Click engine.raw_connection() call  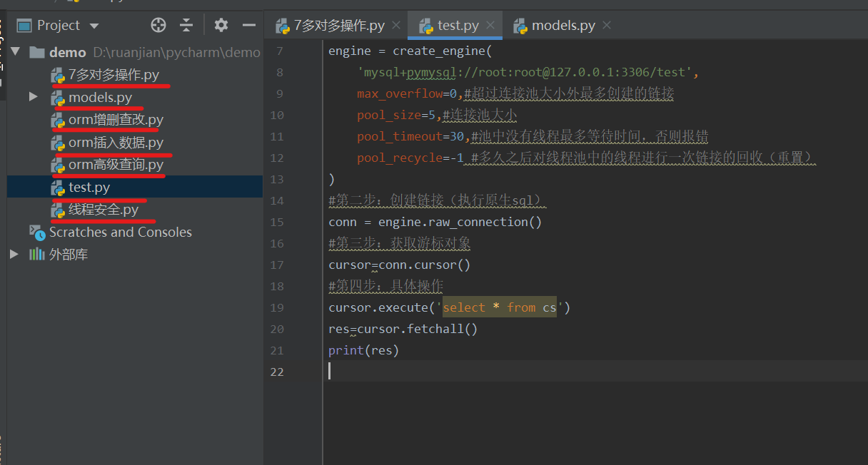point(460,222)
